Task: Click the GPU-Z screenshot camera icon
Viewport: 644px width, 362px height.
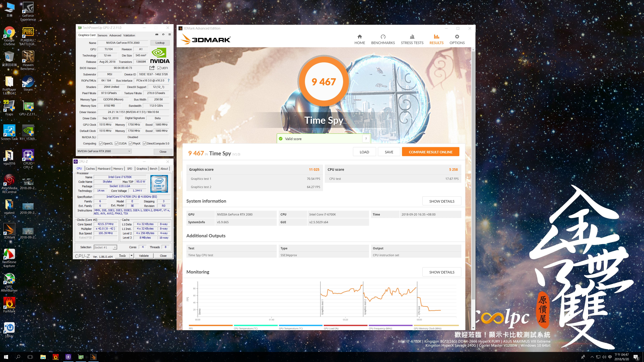Action: 157,35
